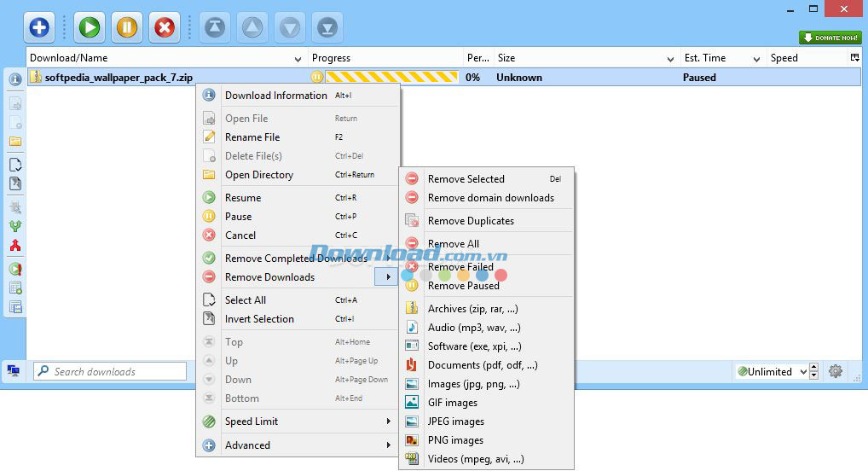
Task: Click PNG images in submenu
Action: point(487,440)
